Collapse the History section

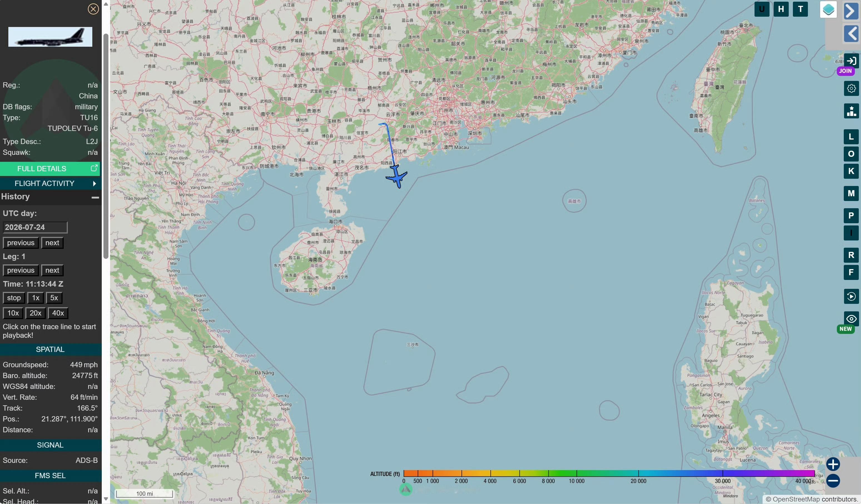[95, 197]
